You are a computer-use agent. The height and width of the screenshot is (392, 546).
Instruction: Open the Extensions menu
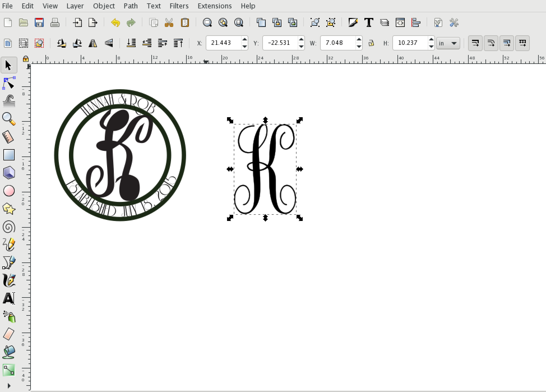coord(214,6)
